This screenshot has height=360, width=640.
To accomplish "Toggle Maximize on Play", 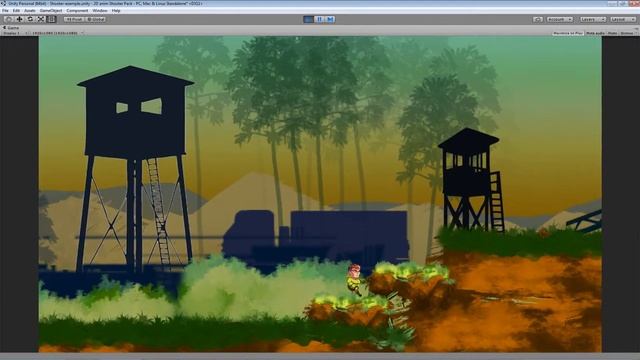I will [x=568, y=33].
